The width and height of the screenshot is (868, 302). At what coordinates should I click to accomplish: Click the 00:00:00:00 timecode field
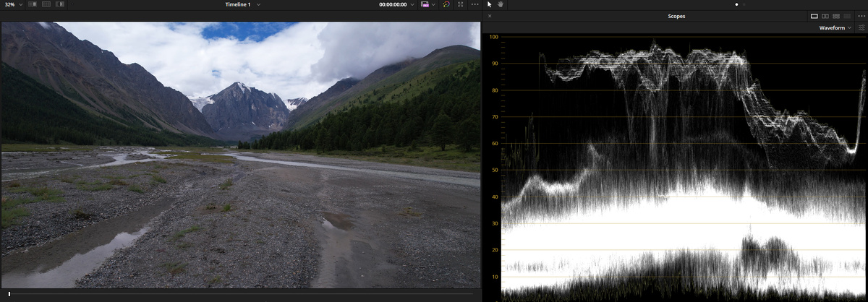393,4
